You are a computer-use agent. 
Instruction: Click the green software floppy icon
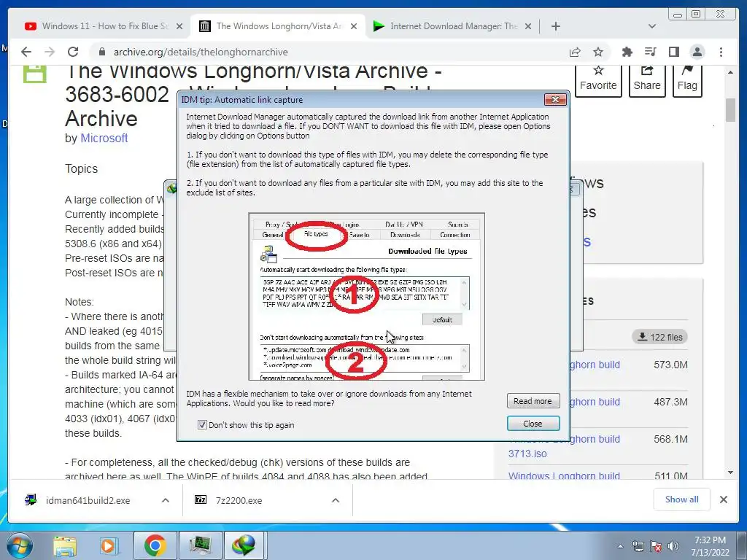tap(35, 74)
